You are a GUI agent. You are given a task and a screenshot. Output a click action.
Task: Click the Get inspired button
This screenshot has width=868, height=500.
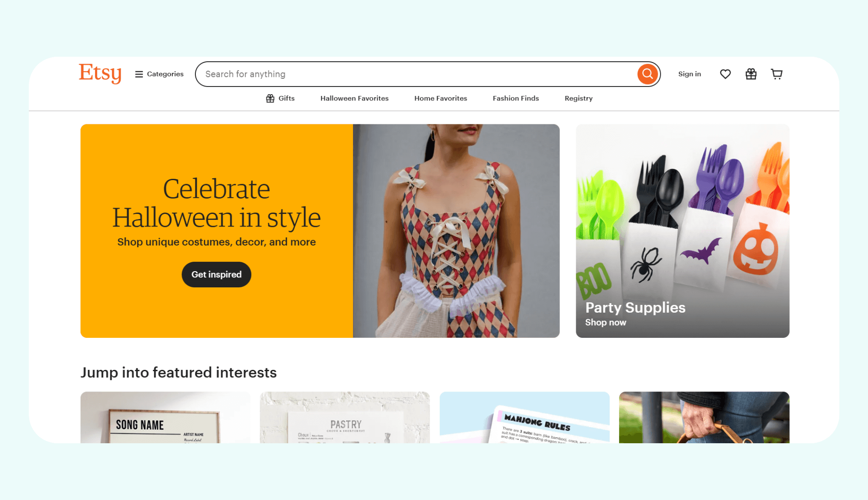click(x=217, y=274)
